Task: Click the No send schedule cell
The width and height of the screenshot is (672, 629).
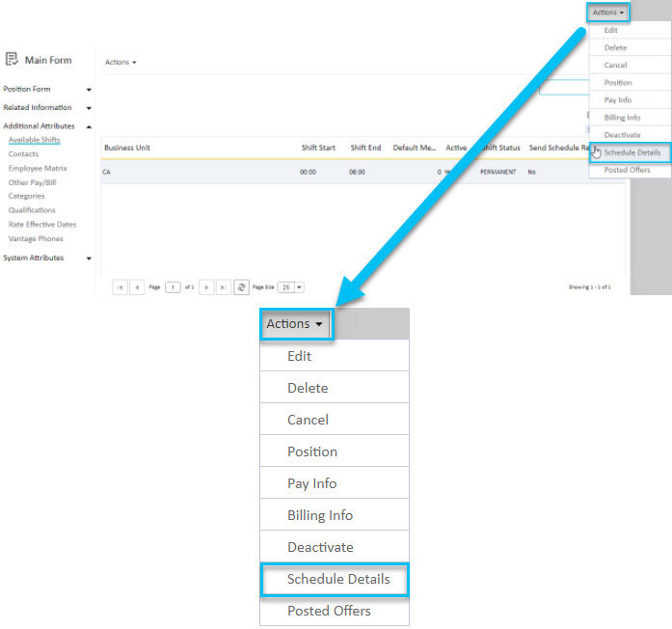Action: point(532,172)
